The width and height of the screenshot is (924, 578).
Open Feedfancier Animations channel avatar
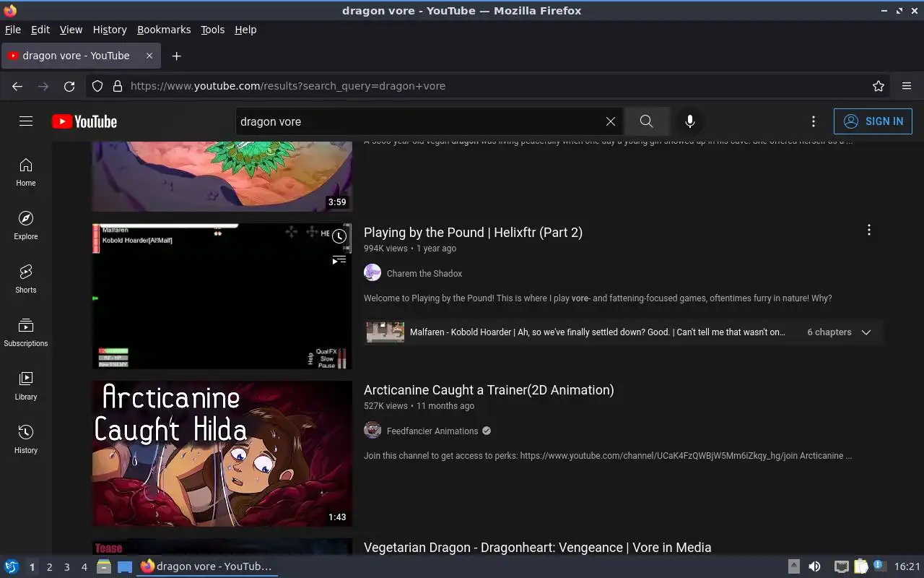coord(372,430)
